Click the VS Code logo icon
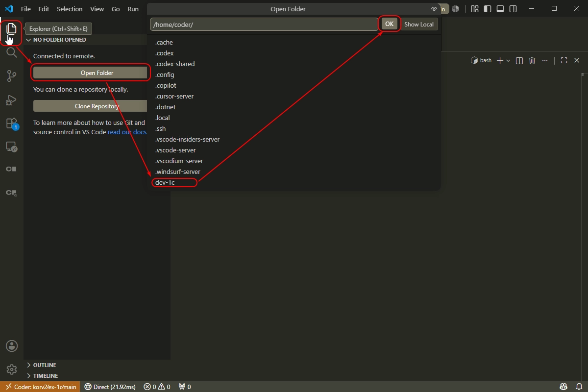588x392 pixels. [x=8, y=9]
